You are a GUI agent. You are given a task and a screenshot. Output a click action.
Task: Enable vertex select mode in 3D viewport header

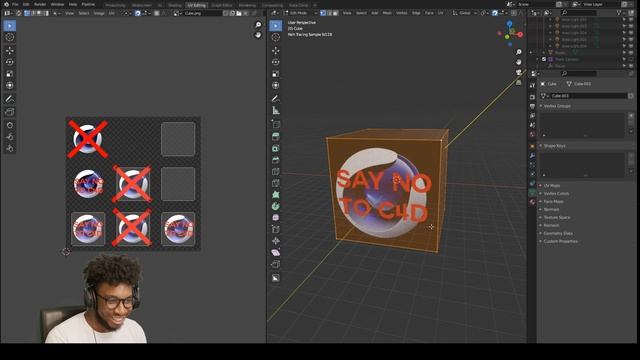(x=323, y=13)
